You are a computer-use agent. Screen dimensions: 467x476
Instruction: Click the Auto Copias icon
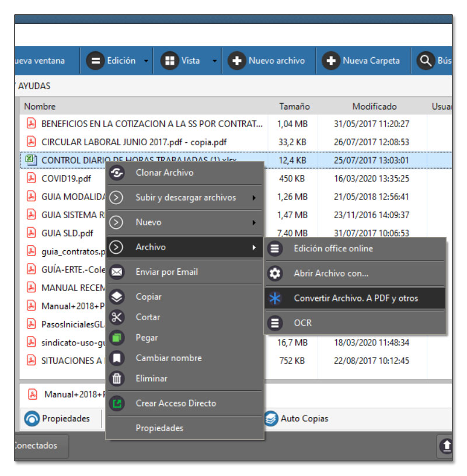click(271, 419)
